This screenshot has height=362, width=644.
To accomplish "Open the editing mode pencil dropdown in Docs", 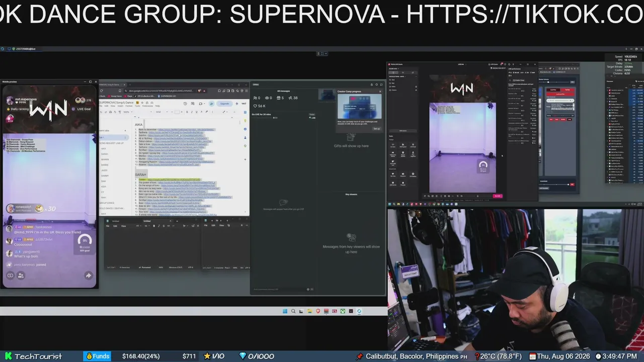I will pyautogui.click(x=225, y=112).
